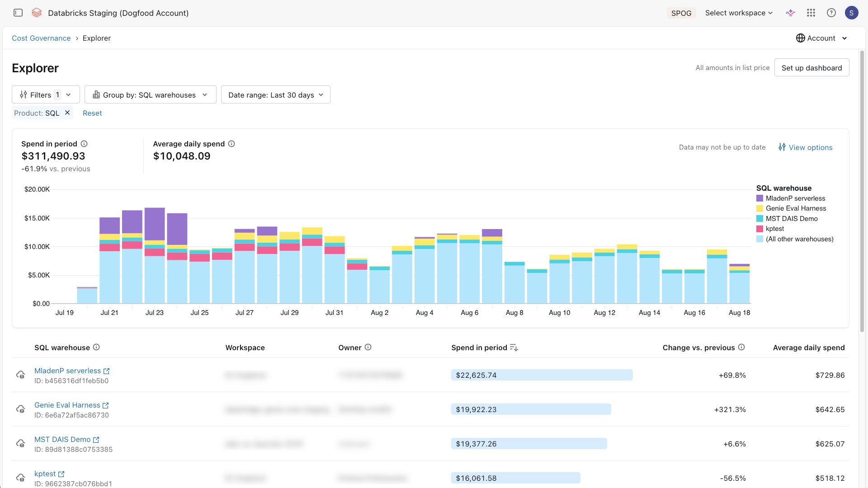Click the $16,061.58 spend bar

pos(516,478)
